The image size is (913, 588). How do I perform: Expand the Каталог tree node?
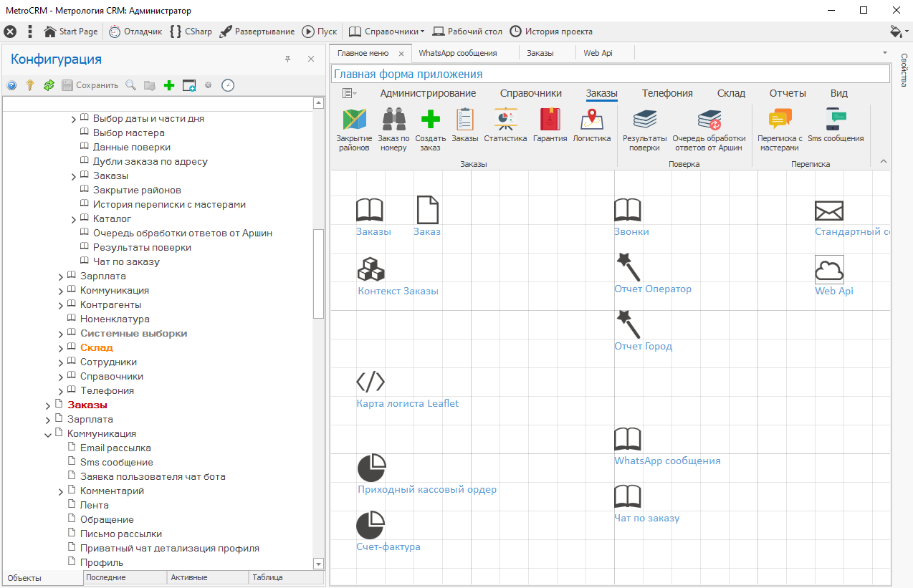[74, 219]
